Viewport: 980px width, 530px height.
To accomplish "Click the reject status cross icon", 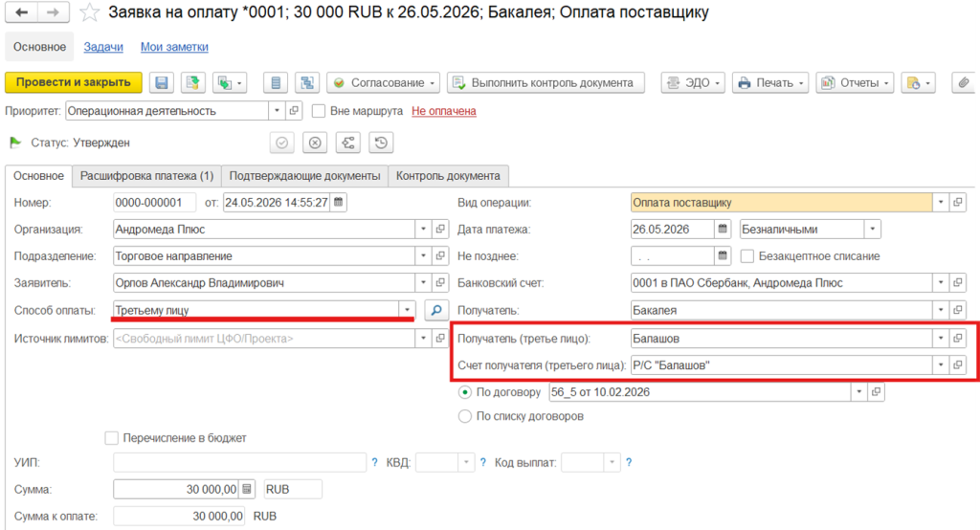I will [x=315, y=143].
